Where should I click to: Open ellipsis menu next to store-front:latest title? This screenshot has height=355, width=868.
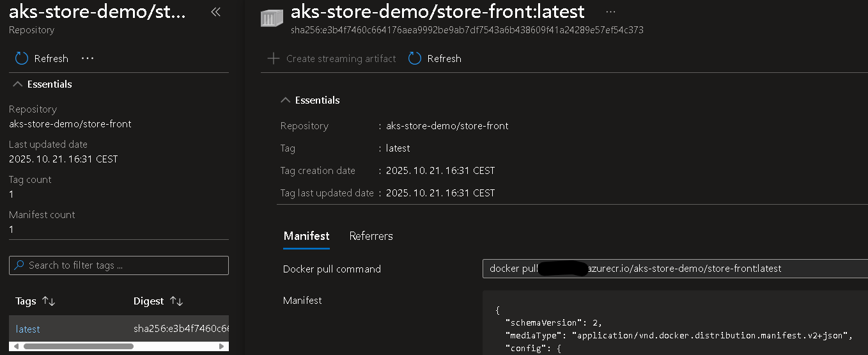(610, 12)
